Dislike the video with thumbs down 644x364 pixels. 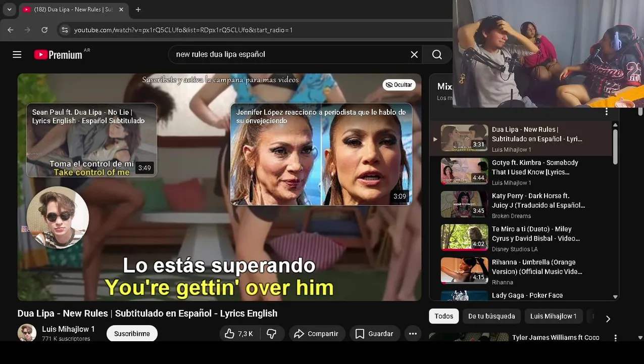(x=272, y=334)
